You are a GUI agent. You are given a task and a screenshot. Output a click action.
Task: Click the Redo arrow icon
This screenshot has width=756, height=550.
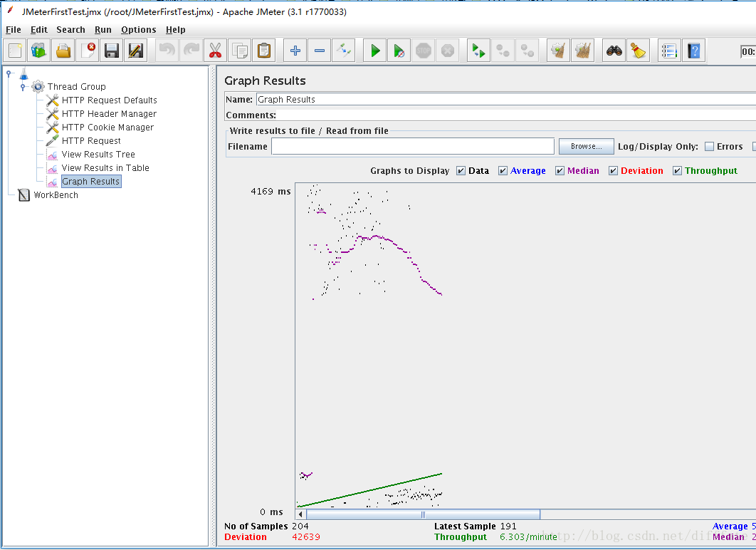coord(191,51)
